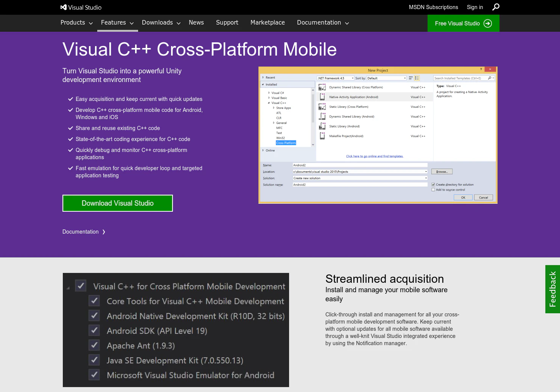Open the Marketplace menu item
560x392 pixels.
tap(268, 23)
